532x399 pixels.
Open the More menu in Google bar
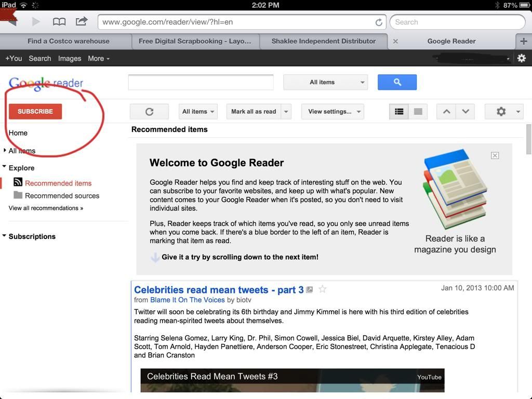pos(98,58)
